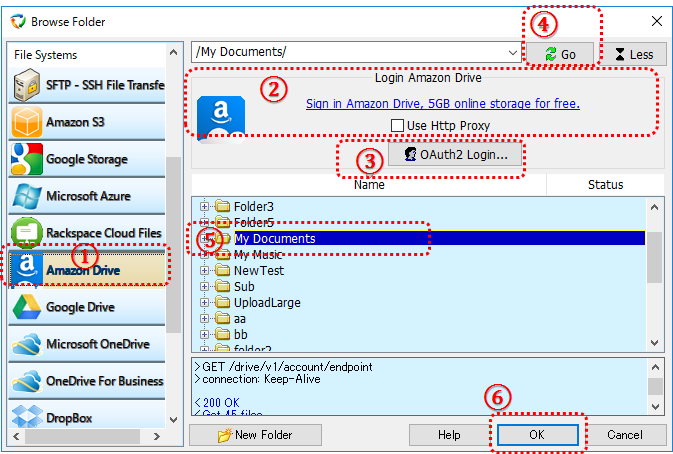Expand the aa tree node

tap(204, 318)
